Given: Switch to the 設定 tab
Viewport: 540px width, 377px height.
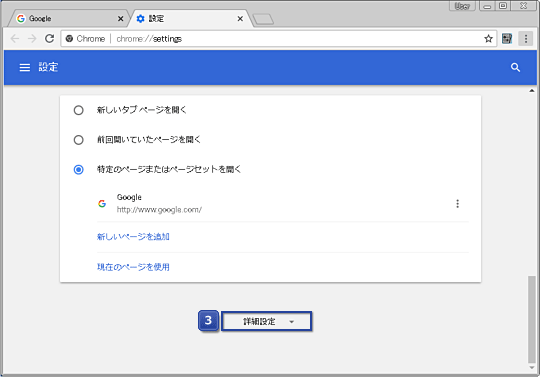Looking at the screenshot, I should click(190, 19).
